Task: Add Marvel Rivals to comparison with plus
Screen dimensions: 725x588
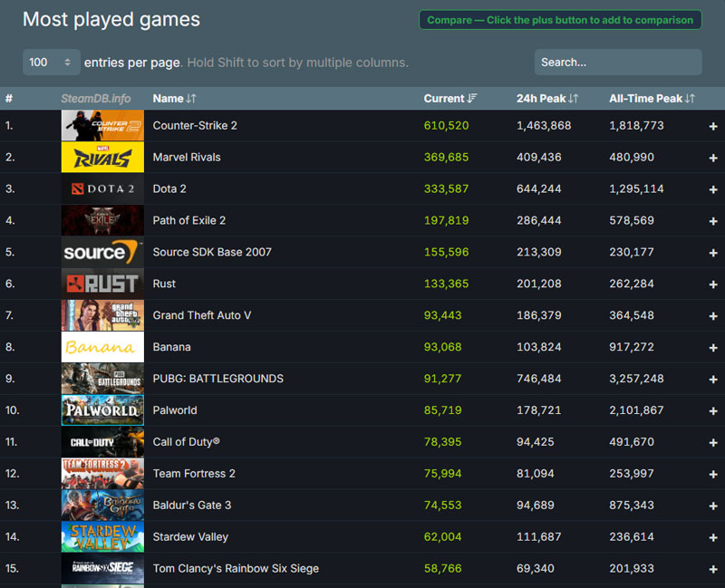Action: click(713, 158)
